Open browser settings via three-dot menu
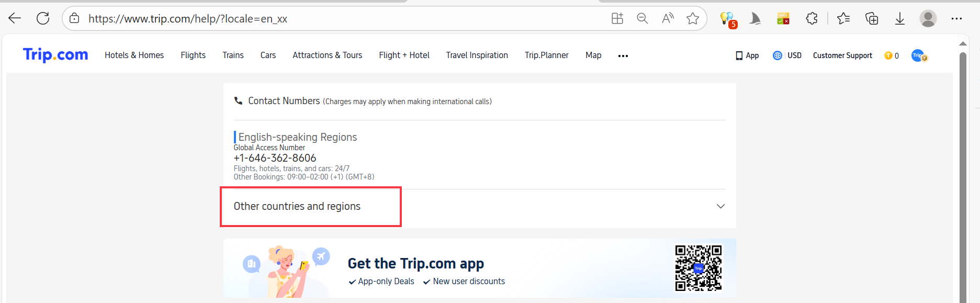980x303 pixels. point(957,18)
